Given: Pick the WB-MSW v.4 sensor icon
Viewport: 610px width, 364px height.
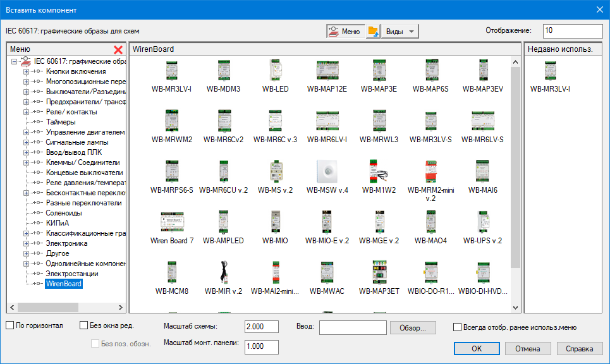Looking at the screenshot, I should 327,171.
